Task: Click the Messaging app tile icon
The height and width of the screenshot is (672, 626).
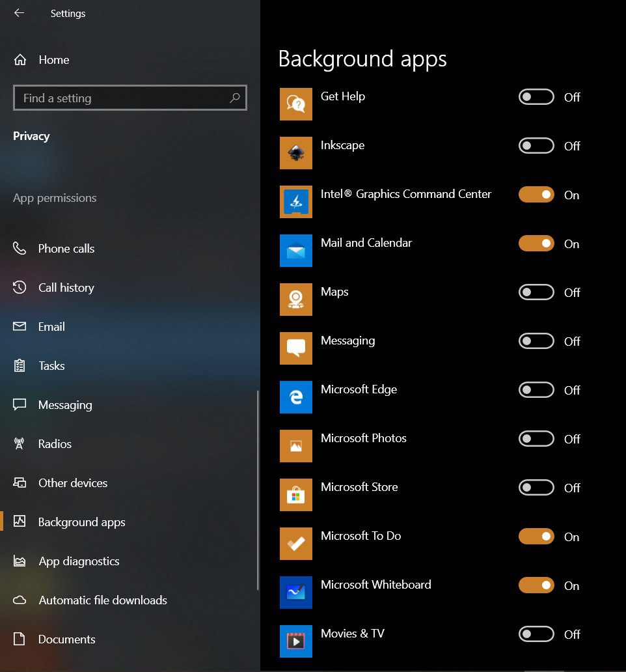Action: coord(296,348)
